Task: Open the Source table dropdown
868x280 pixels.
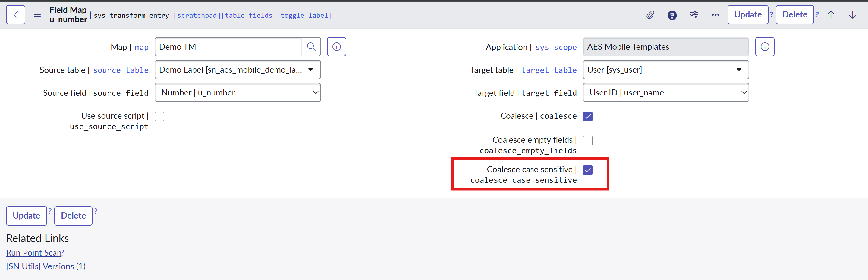Action: tap(237, 70)
